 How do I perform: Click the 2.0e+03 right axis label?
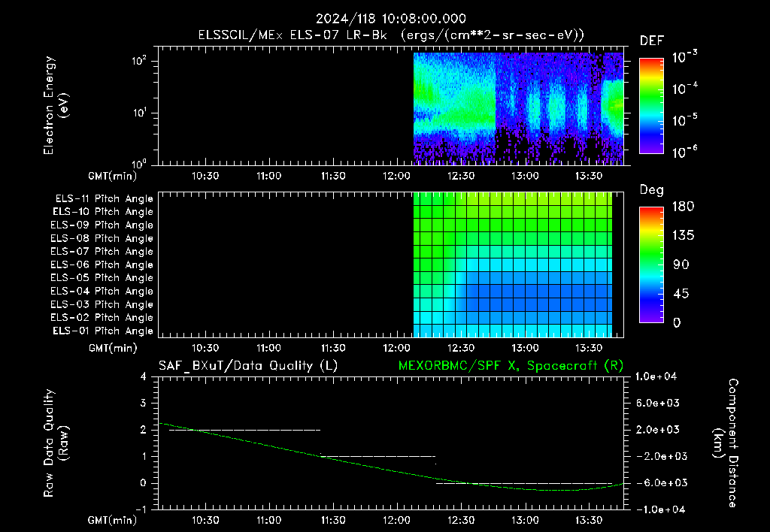coord(657,430)
